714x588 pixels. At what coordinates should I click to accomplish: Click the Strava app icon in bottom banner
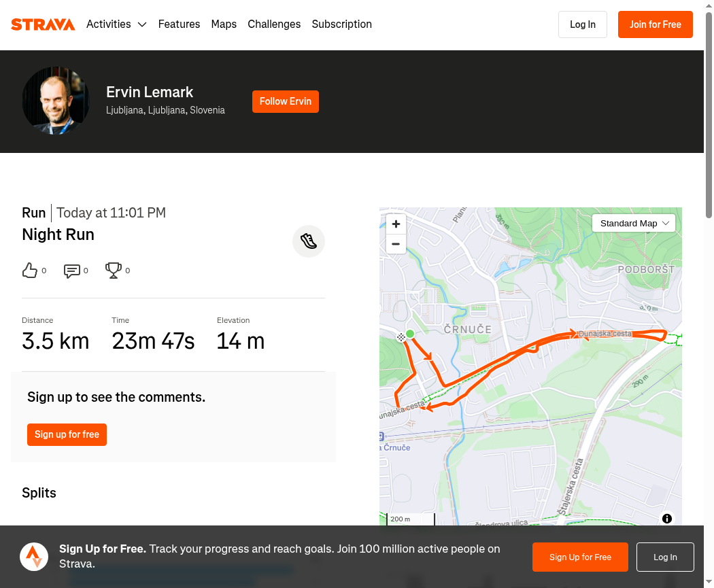point(34,557)
